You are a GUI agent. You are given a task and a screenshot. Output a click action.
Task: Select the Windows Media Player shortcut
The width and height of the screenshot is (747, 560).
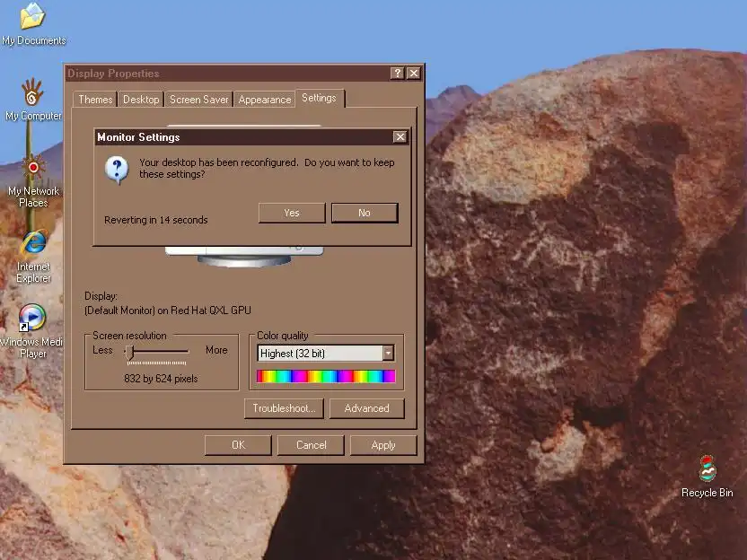tap(31, 331)
